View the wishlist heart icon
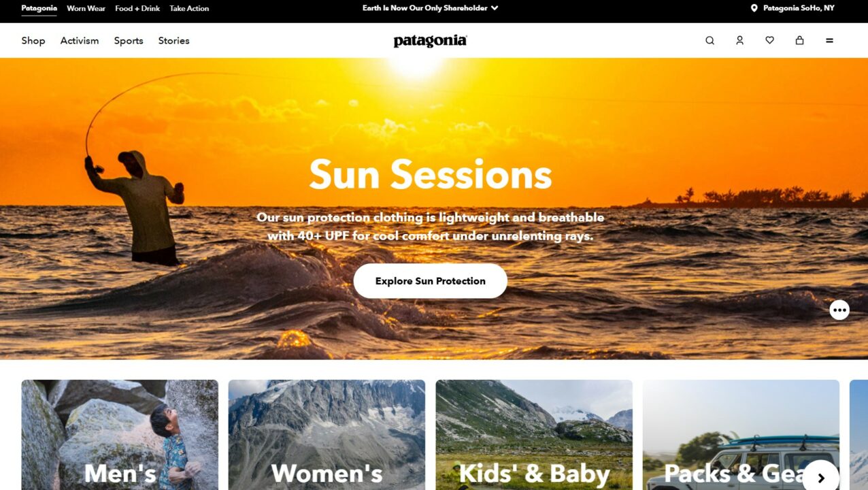 pyautogui.click(x=769, y=41)
